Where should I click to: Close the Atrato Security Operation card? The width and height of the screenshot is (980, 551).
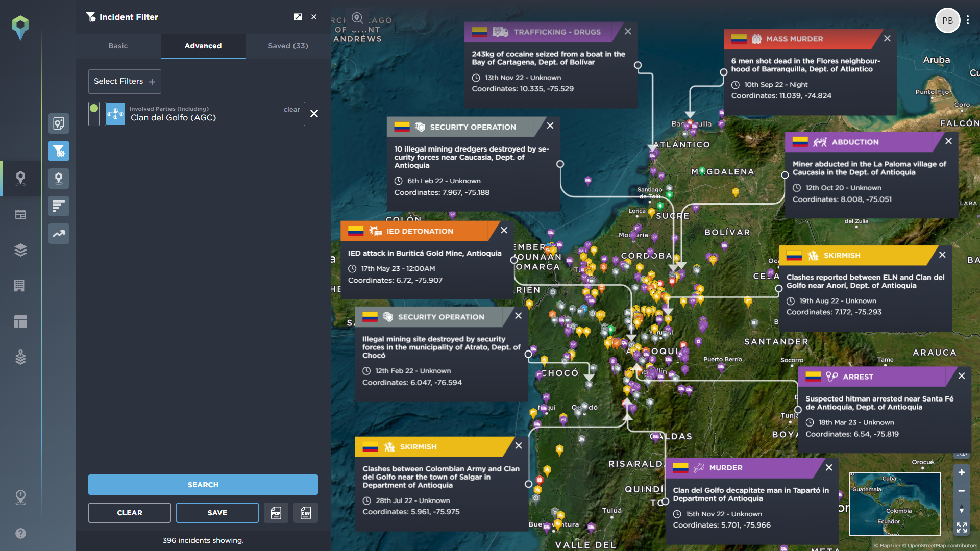tap(518, 316)
